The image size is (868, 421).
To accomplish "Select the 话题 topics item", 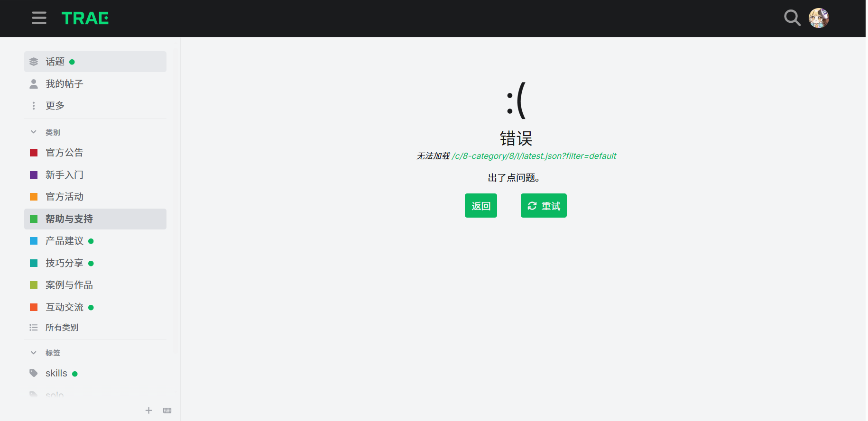I will click(95, 62).
